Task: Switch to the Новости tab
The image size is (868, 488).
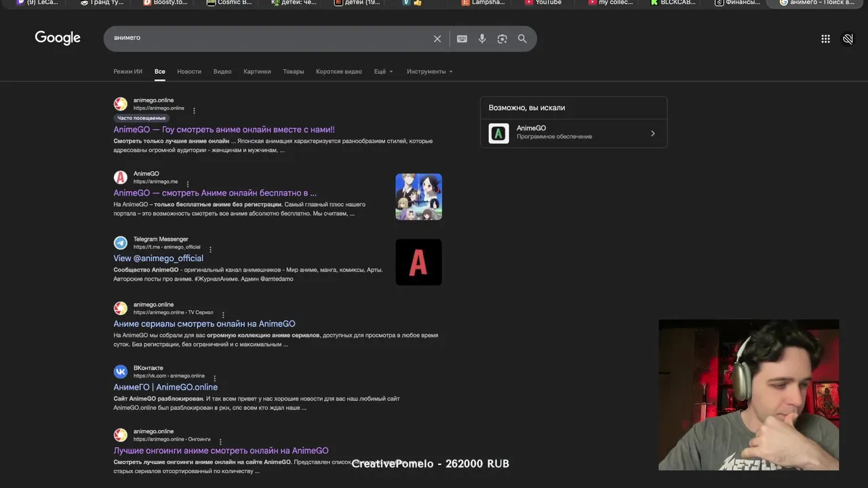Action: pos(189,71)
